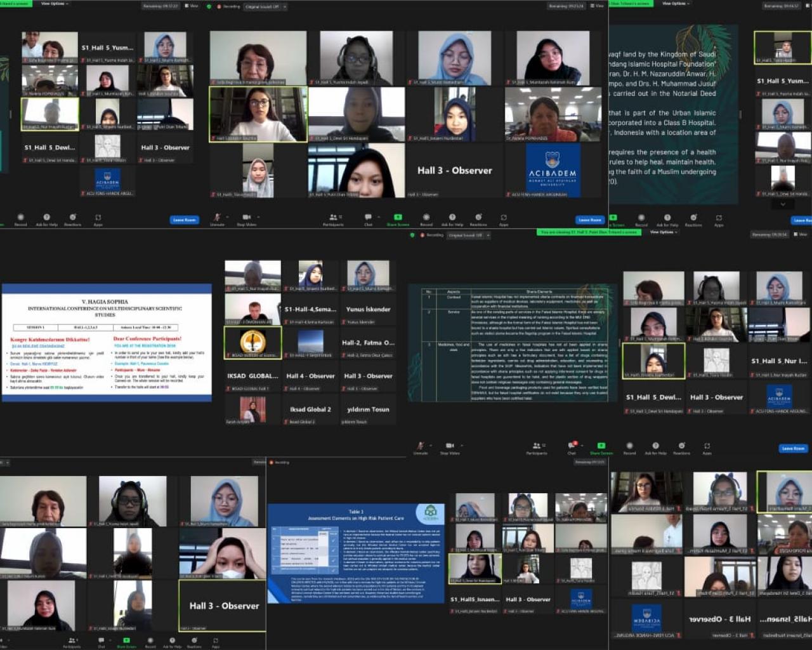The image size is (812, 650).
Task: Unmute microphone in toolbar with red chat badge
Action: (x=420, y=447)
